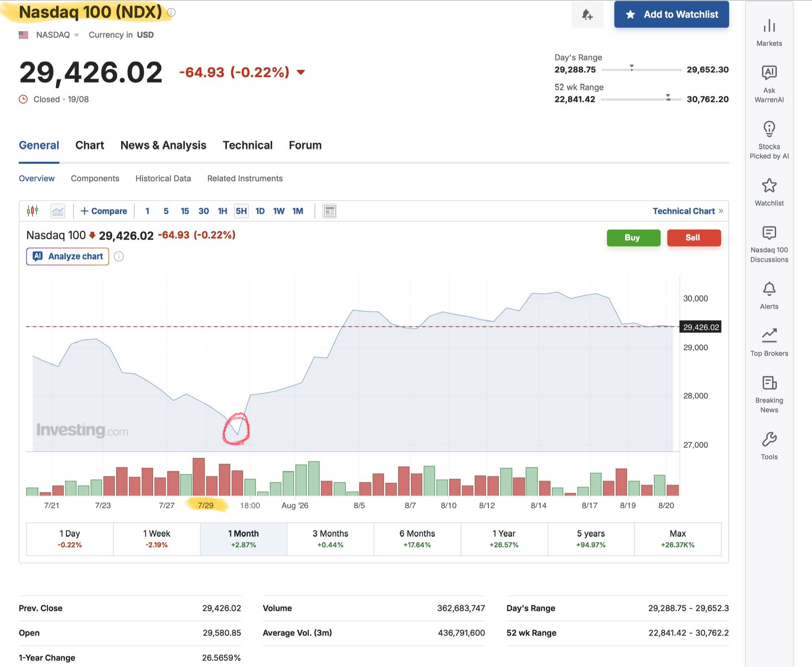Set chart interval to 15 minutes
The image size is (812, 667).
[x=185, y=211]
